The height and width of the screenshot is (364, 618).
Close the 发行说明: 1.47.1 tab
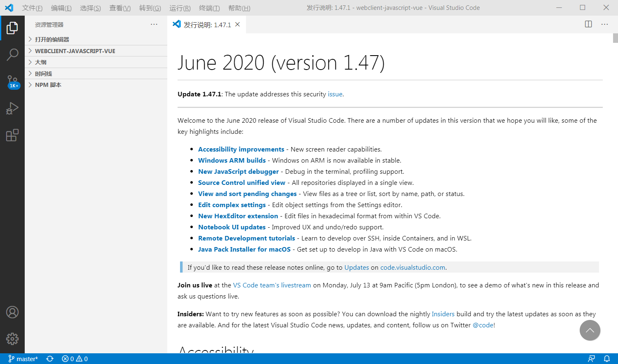pos(237,25)
